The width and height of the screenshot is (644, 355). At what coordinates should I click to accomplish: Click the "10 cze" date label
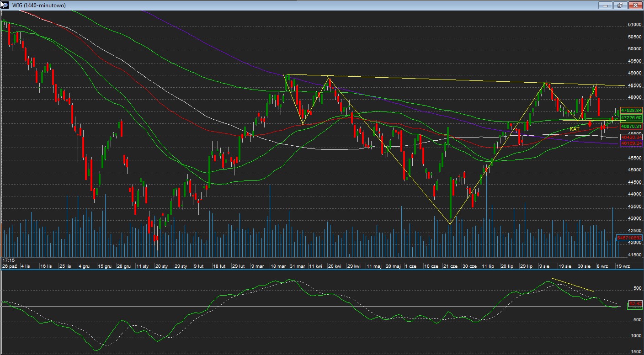coord(431,265)
